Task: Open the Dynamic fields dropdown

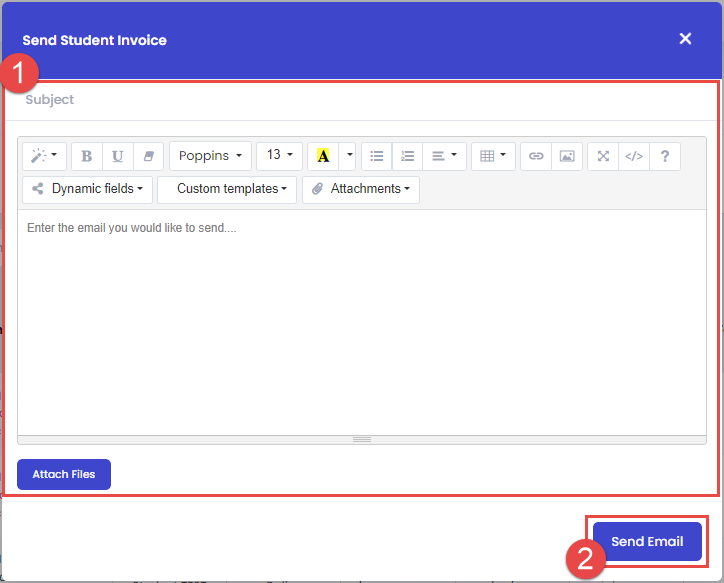Action: pyautogui.click(x=87, y=189)
